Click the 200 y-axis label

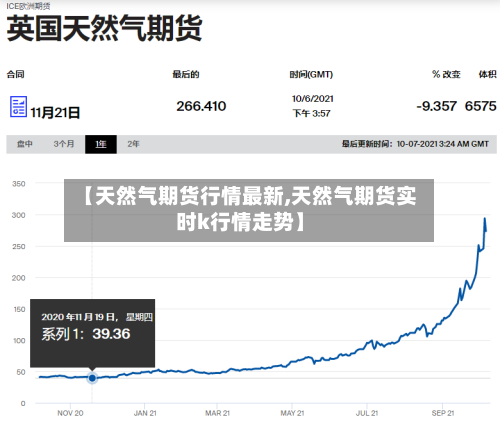pyautogui.click(x=19, y=278)
